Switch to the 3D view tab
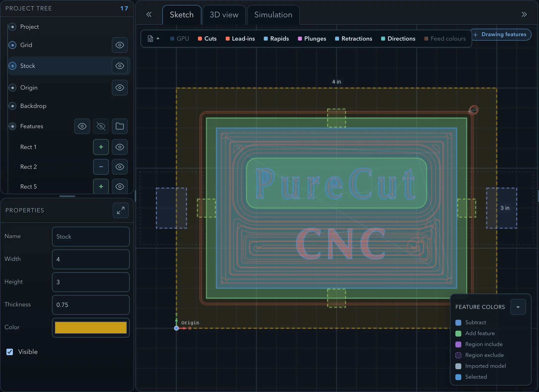The width and height of the screenshot is (539, 392). pyautogui.click(x=224, y=15)
